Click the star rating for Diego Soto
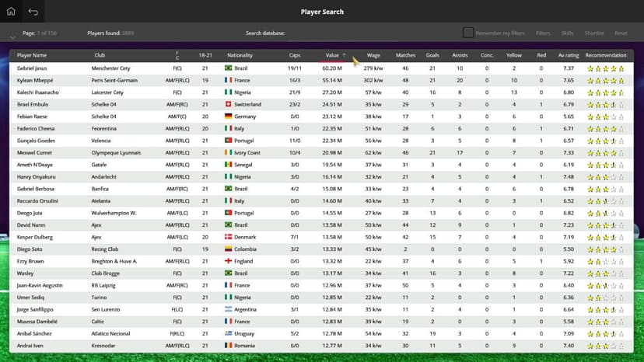The width and height of the screenshot is (644, 362). coord(606,249)
